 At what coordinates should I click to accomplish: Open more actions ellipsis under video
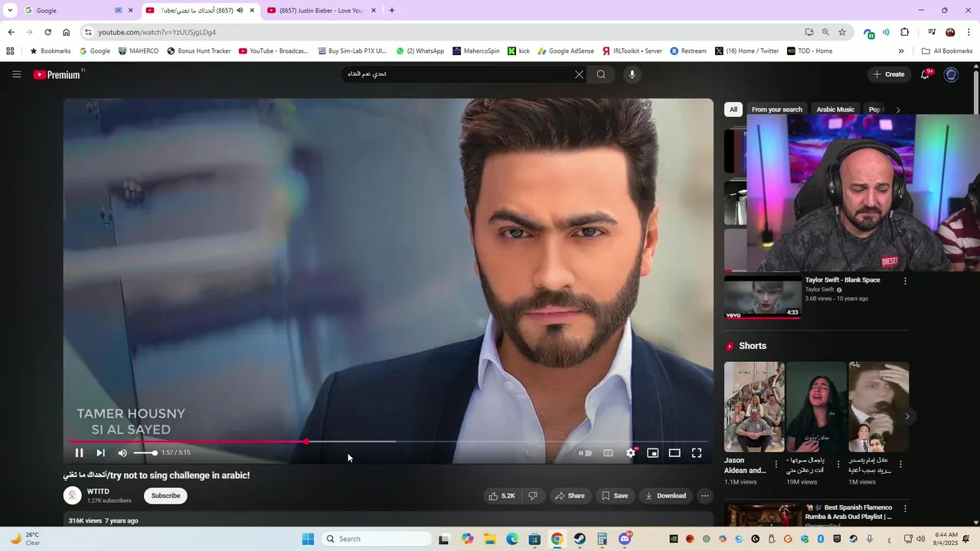(705, 496)
